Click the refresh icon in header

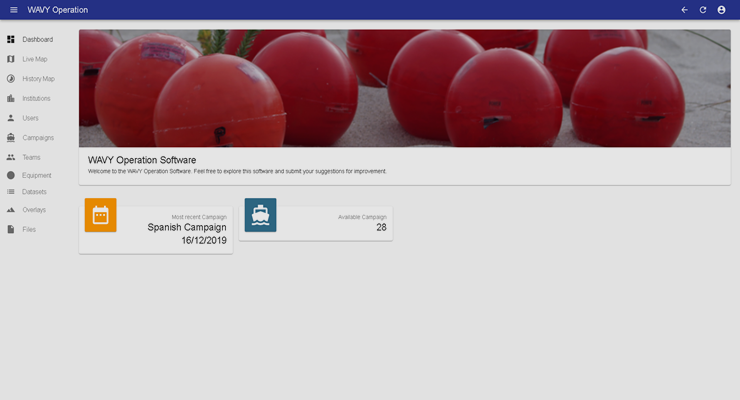tap(703, 10)
